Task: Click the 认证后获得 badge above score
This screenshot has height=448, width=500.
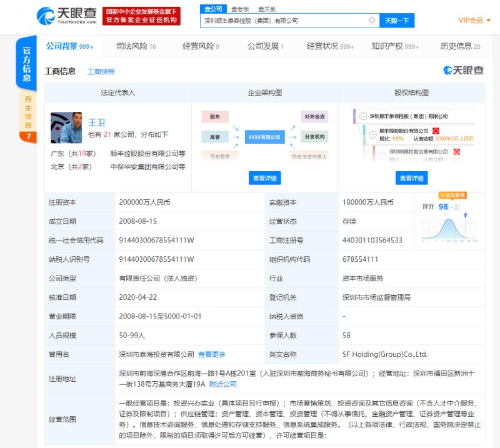Action: [452, 195]
